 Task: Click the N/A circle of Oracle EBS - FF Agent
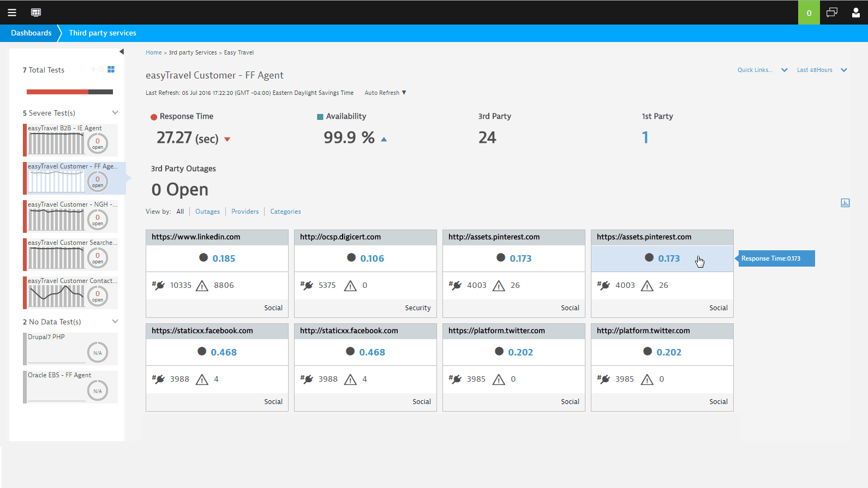click(98, 391)
